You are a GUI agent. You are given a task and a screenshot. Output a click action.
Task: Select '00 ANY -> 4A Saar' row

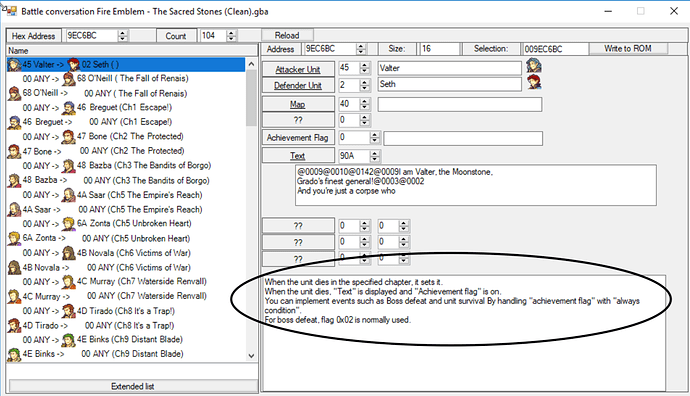(126, 195)
